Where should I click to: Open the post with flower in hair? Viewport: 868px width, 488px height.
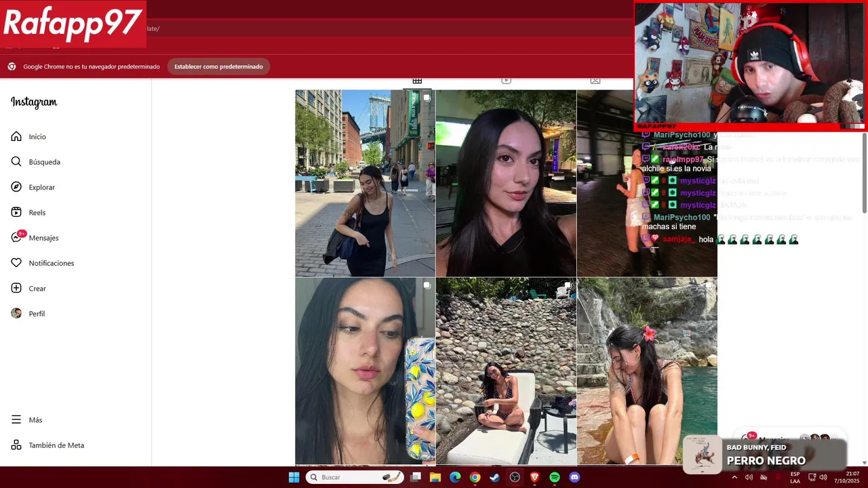click(647, 371)
